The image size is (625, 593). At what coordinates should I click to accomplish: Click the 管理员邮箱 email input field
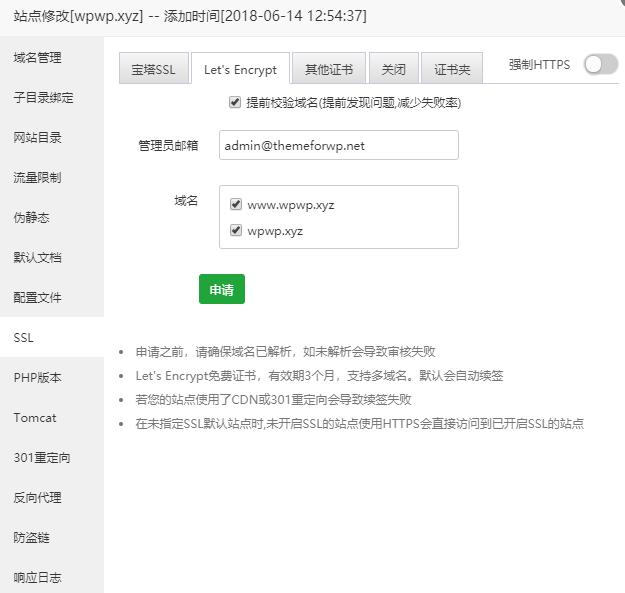(x=338, y=145)
